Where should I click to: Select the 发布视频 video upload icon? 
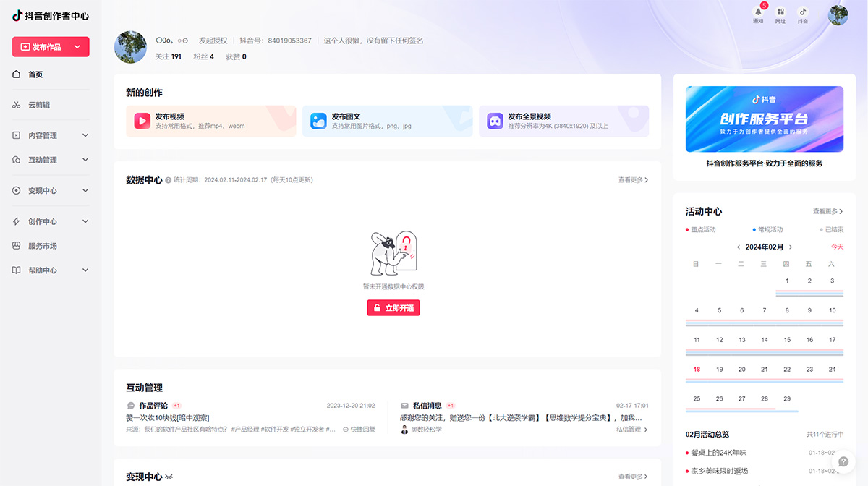point(142,121)
